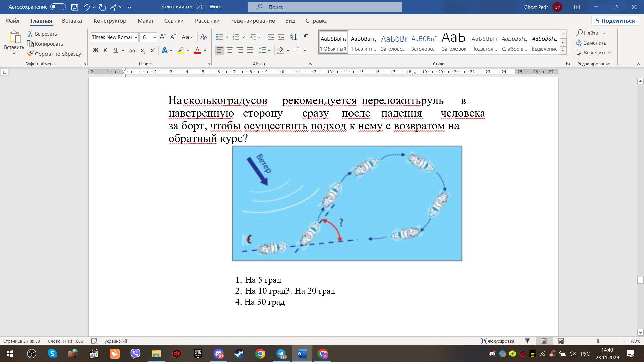Screen dimensions: 644x362
Task: Click the Cut (Вырезать) scissors button
Action: [x=42, y=34]
